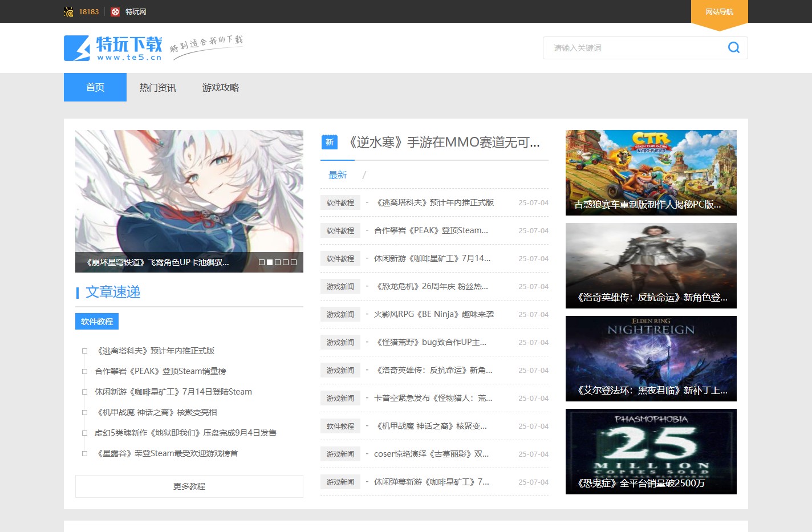This screenshot has height=532, width=812.
Task: Click the 更多教程 button
Action: click(x=189, y=486)
